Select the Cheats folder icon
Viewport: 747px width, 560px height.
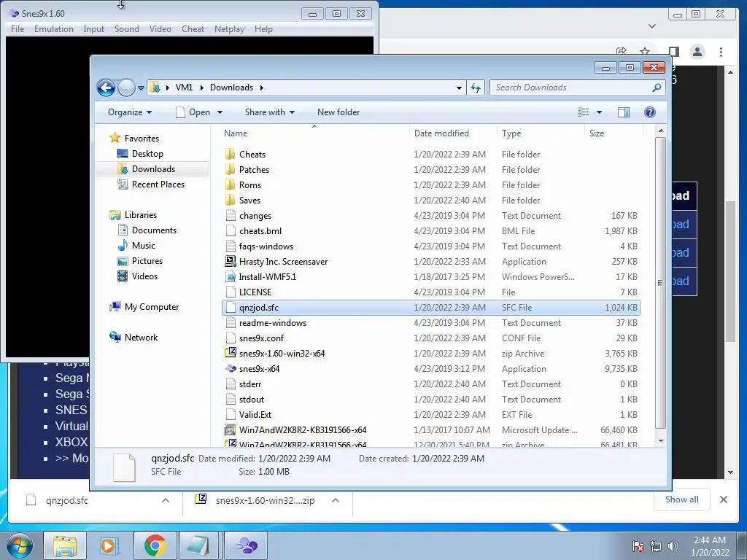(230, 155)
